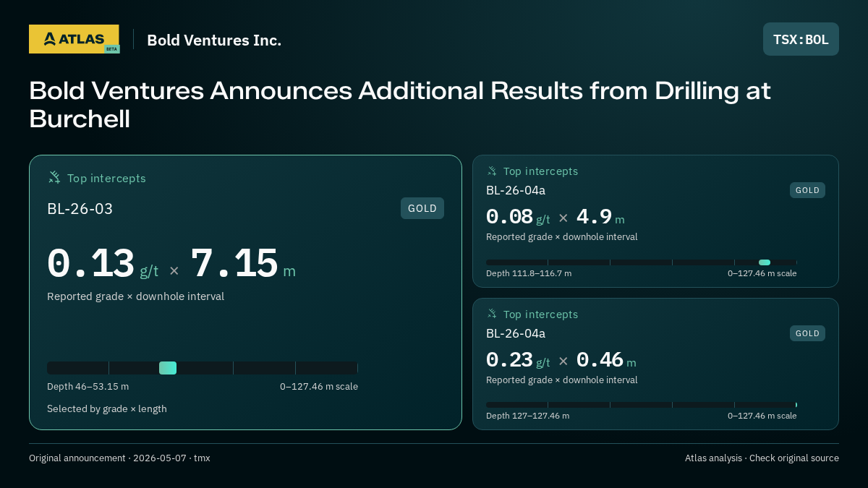Select the TSX:BOL ticker badge

tap(801, 39)
